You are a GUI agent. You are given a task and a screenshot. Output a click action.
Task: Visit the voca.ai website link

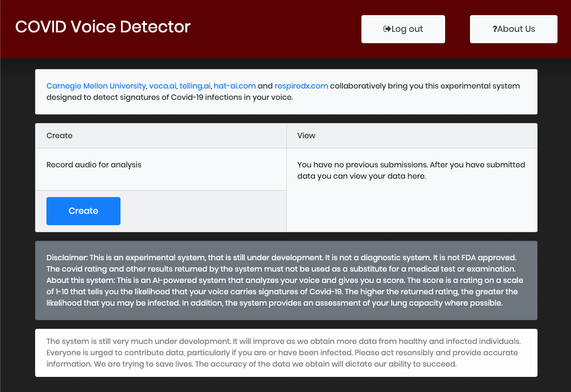[x=162, y=85]
